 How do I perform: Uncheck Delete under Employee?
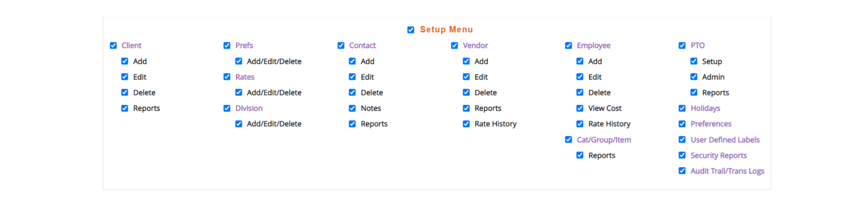pos(580,92)
